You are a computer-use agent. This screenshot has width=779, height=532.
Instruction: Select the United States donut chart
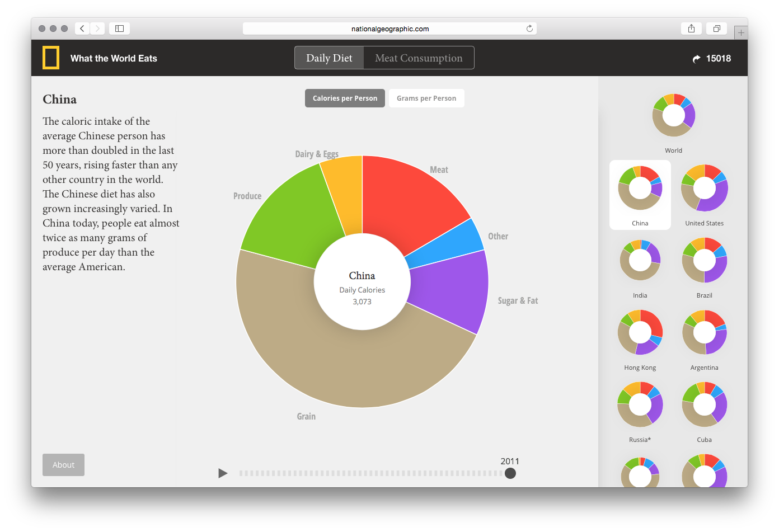(x=704, y=188)
